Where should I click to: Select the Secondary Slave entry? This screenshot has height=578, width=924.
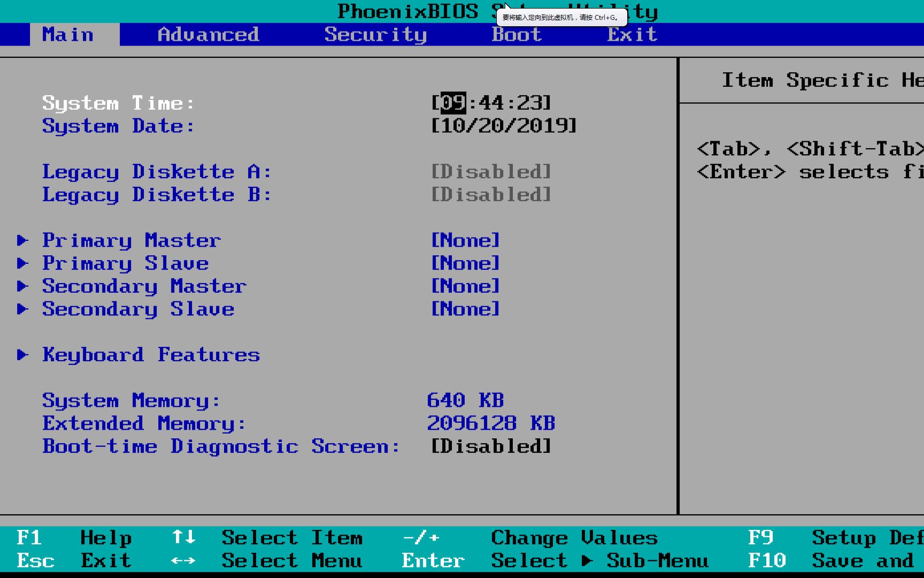pos(138,309)
